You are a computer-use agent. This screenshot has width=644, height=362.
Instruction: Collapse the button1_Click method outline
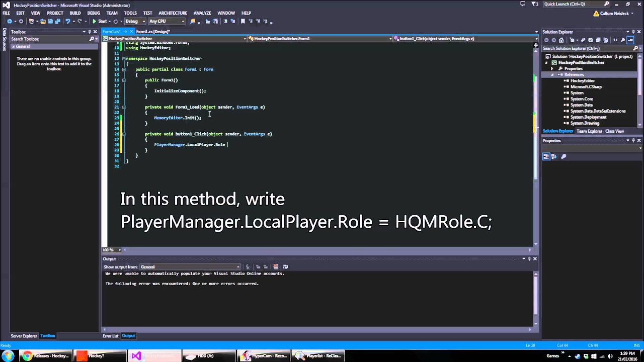click(x=124, y=134)
